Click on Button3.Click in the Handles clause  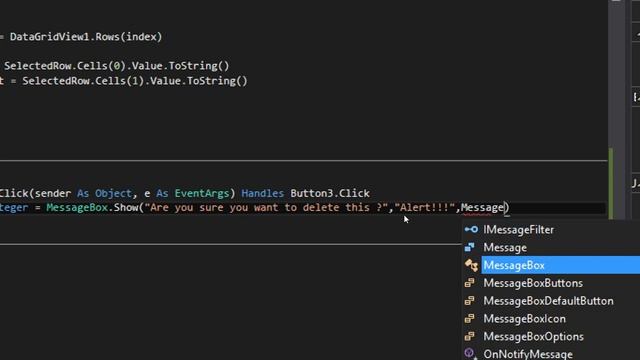pos(330,193)
